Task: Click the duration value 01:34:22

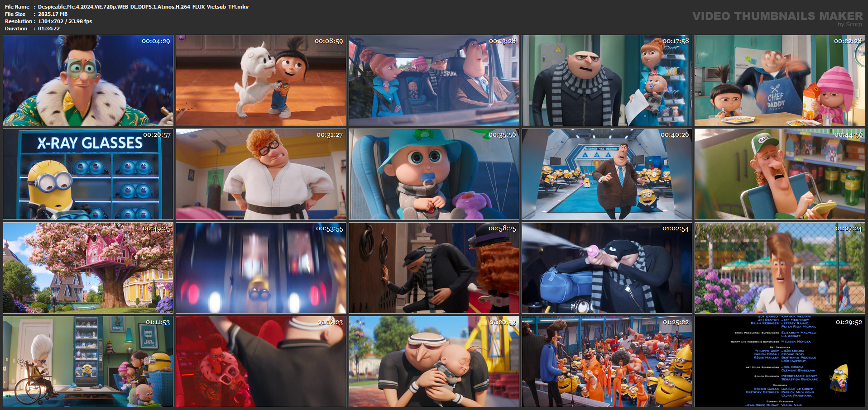Action: [x=49, y=29]
